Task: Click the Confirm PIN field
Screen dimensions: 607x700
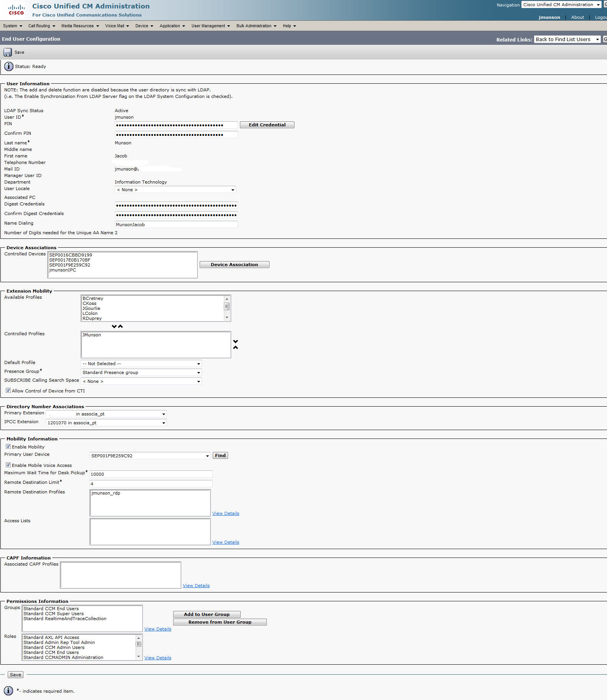Action: coord(176,134)
